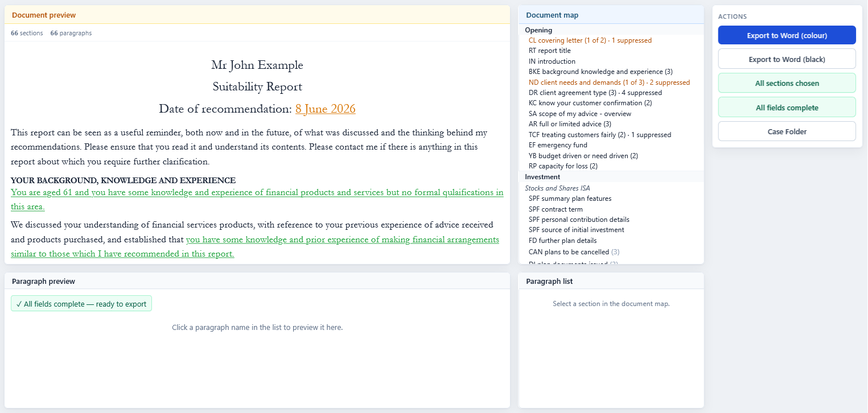Select YB budget driven or need driven
Image resolution: width=868 pixels, height=413 pixels.
583,156
